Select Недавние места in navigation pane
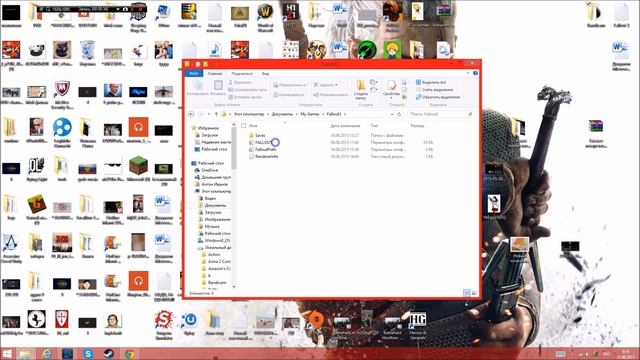 pyautogui.click(x=213, y=142)
